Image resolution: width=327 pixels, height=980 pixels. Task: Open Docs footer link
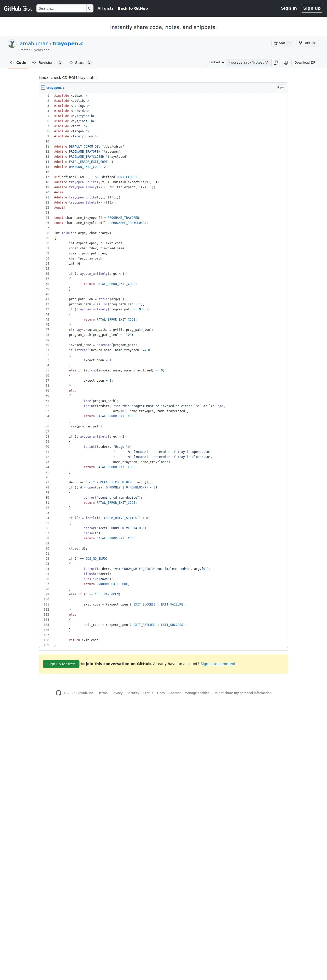coord(161,693)
